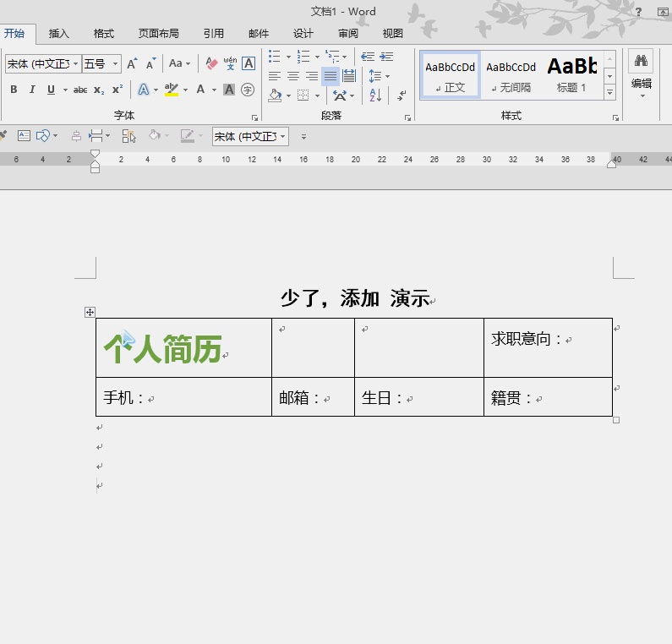Click the Shrink Font icon

click(x=150, y=63)
